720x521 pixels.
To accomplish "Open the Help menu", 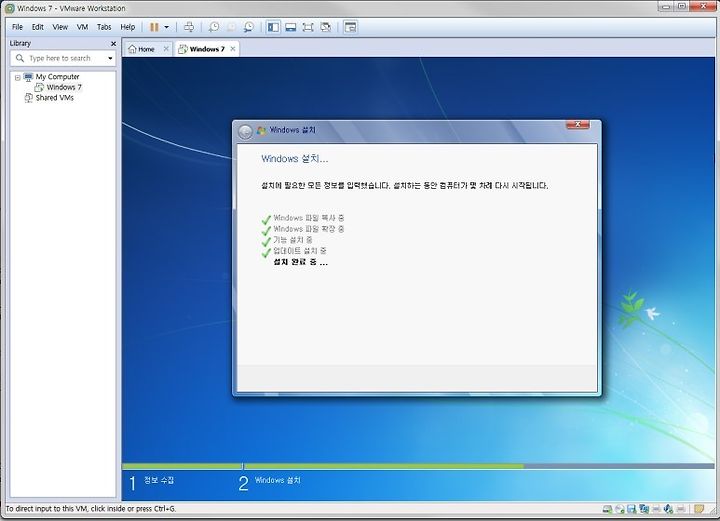I will (x=128, y=27).
